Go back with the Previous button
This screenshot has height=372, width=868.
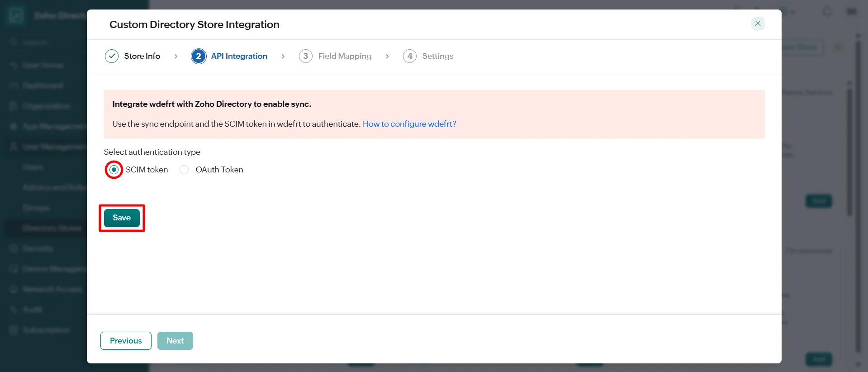[126, 341]
